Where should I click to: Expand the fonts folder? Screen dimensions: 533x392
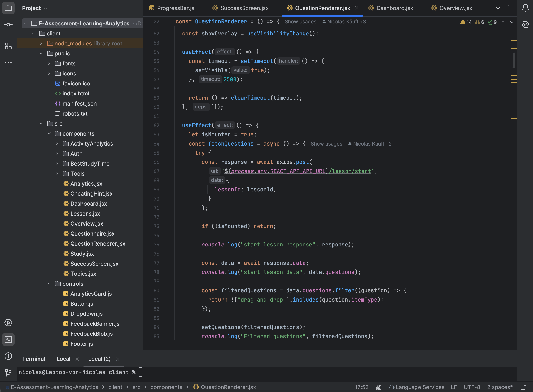[x=49, y=63]
